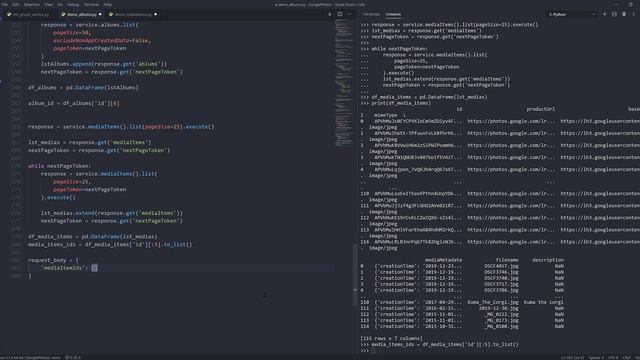
Task: Open the terminal selector dropdown Python
Action: [572, 14]
